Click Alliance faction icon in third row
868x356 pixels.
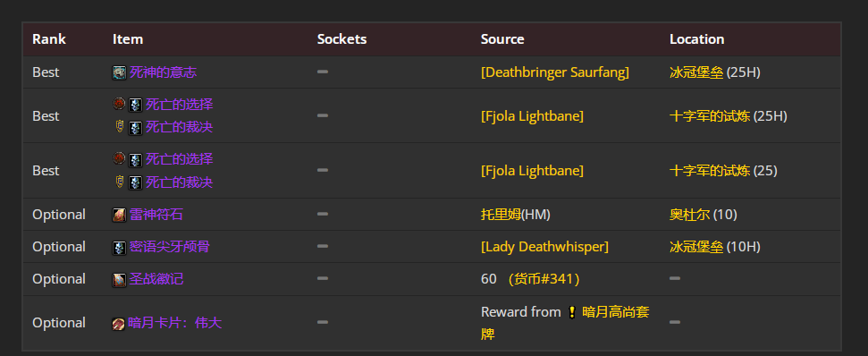(119, 182)
